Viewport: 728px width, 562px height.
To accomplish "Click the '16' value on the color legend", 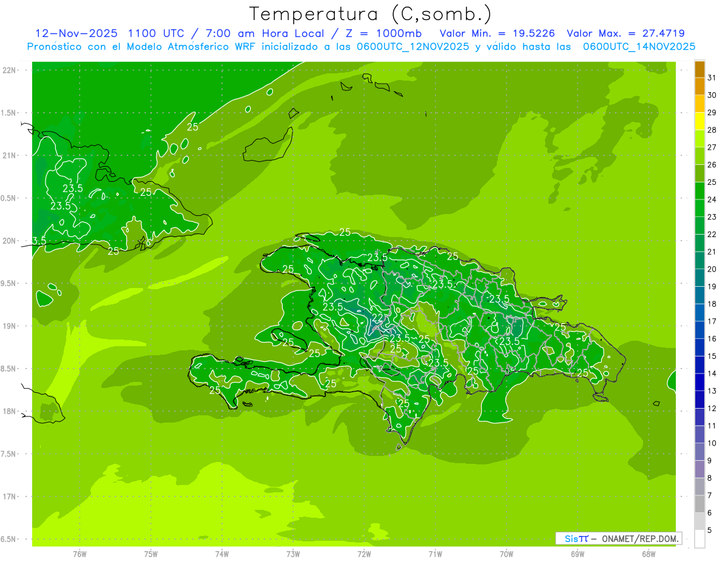I will point(712,339).
